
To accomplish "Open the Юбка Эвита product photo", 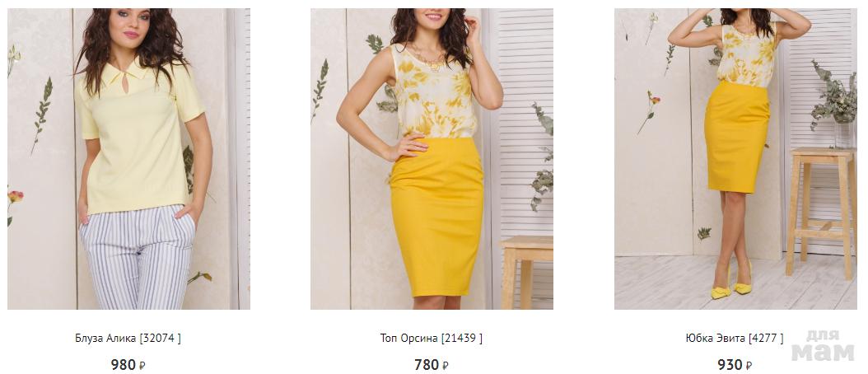I will pyautogui.click(x=735, y=158).
